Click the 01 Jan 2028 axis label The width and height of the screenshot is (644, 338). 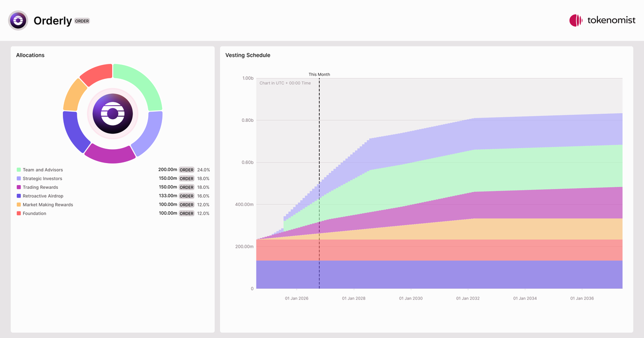click(353, 298)
